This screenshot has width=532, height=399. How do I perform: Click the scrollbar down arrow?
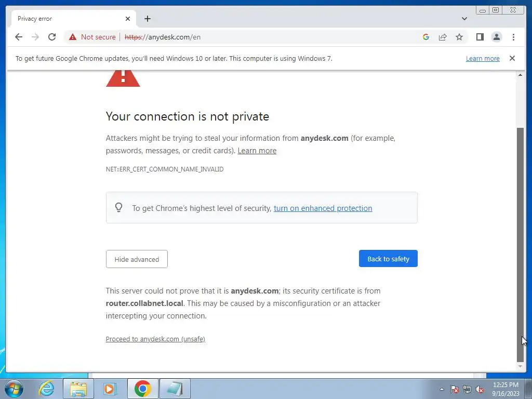pos(520,366)
